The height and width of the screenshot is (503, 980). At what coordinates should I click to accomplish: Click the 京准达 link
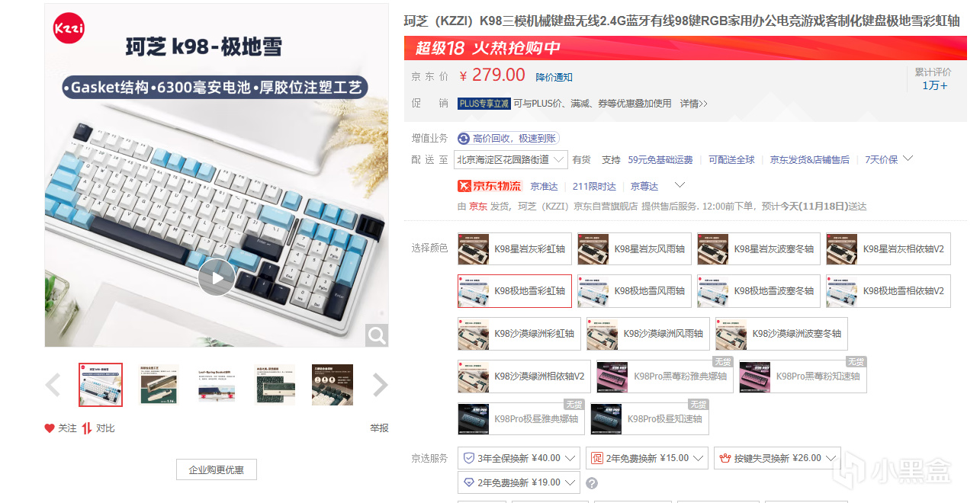click(x=545, y=186)
